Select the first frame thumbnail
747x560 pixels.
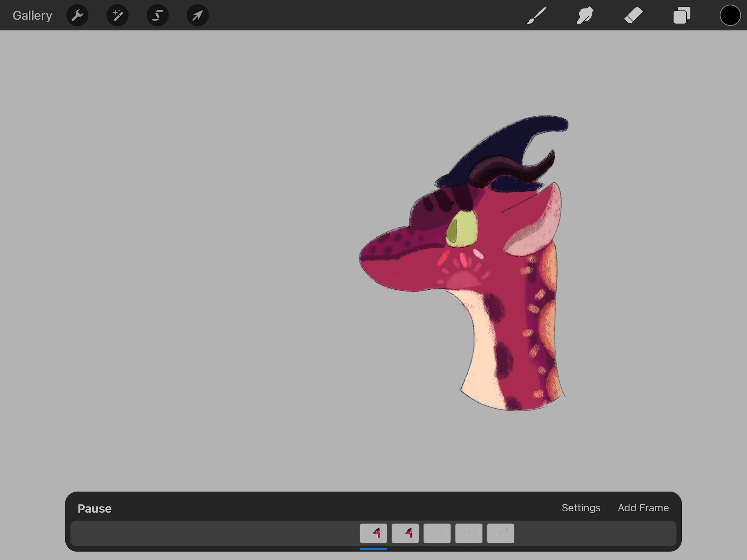coord(373,534)
